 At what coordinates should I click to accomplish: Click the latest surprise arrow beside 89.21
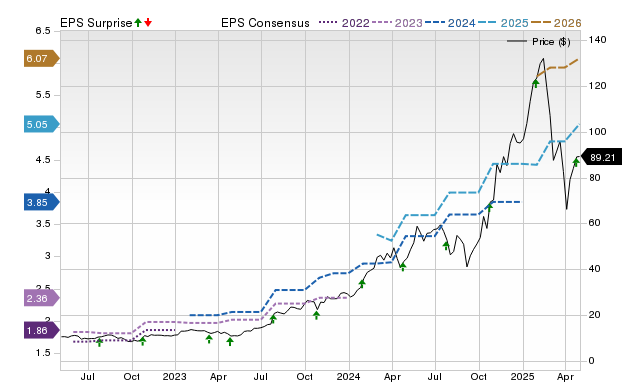(x=576, y=162)
